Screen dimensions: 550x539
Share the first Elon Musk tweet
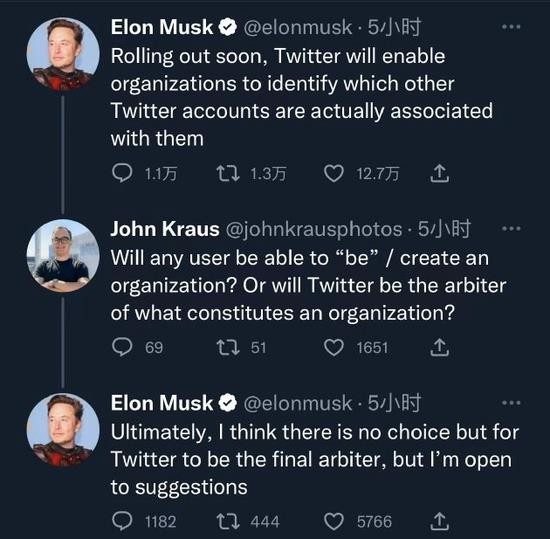tap(440, 173)
